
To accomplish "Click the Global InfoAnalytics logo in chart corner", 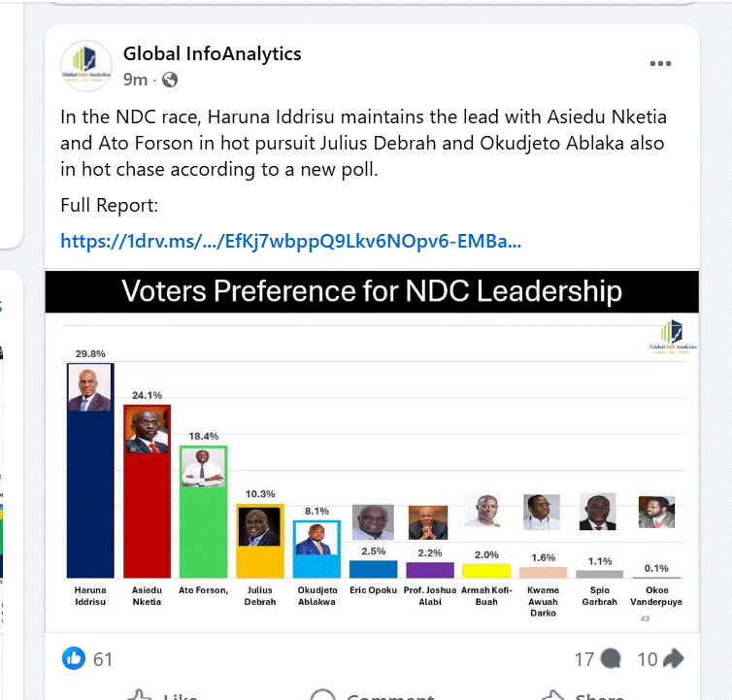I will 673,336.
